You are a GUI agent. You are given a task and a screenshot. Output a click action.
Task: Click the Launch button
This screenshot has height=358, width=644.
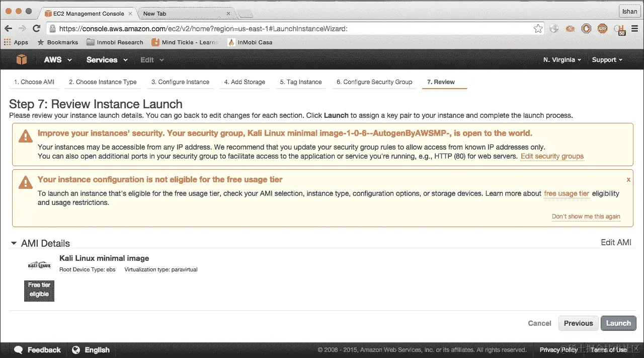618,323
